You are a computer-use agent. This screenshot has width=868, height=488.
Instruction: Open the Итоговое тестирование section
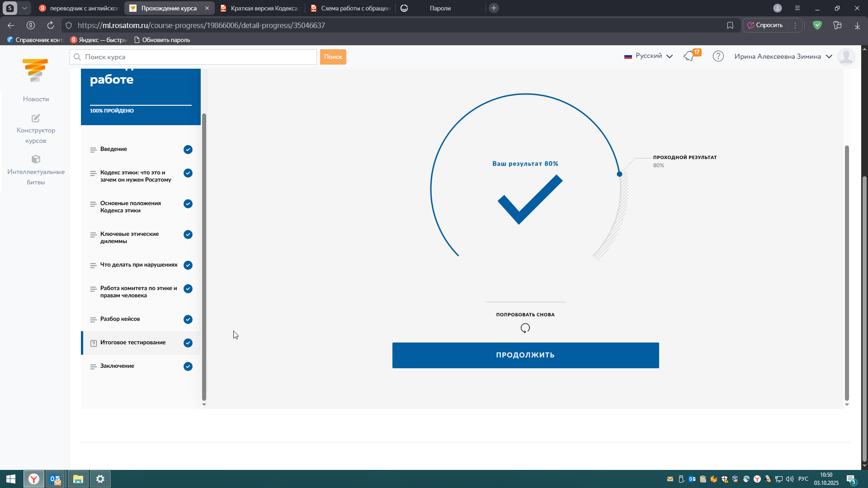pyautogui.click(x=133, y=343)
